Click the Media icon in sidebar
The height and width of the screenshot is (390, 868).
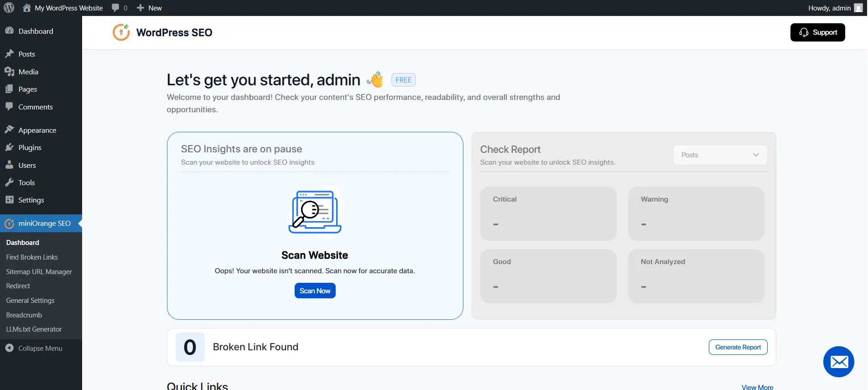point(10,72)
